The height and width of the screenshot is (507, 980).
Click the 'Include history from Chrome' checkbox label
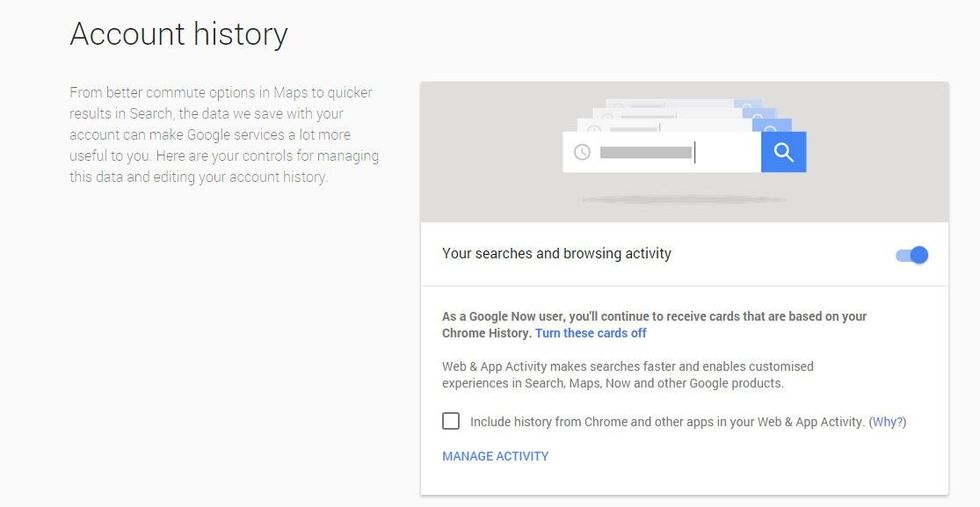(667, 422)
